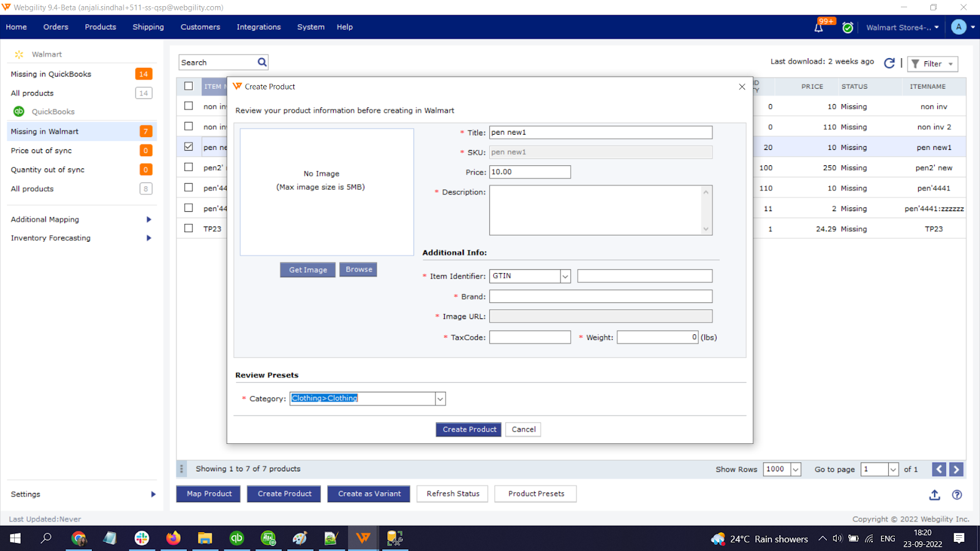The width and height of the screenshot is (980, 551).
Task: Click the Get Image button
Action: pyautogui.click(x=307, y=270)
